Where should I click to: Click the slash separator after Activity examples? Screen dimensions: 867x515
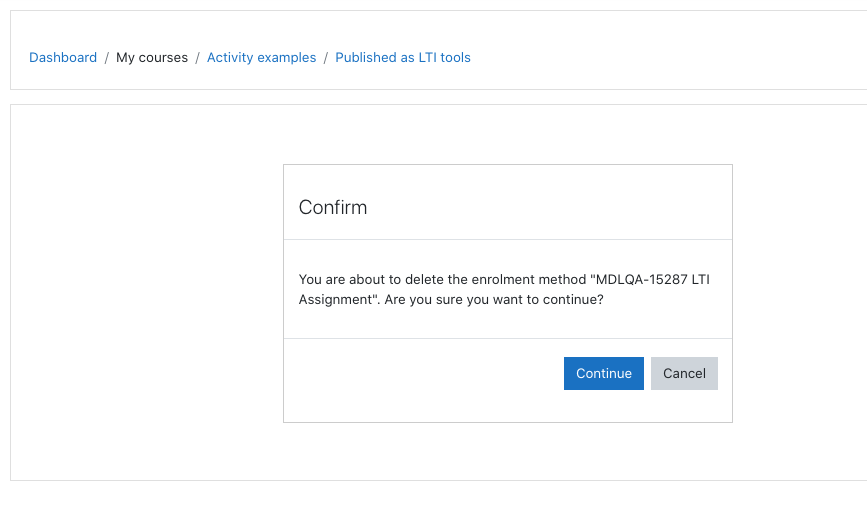click(x=326, y=58)
